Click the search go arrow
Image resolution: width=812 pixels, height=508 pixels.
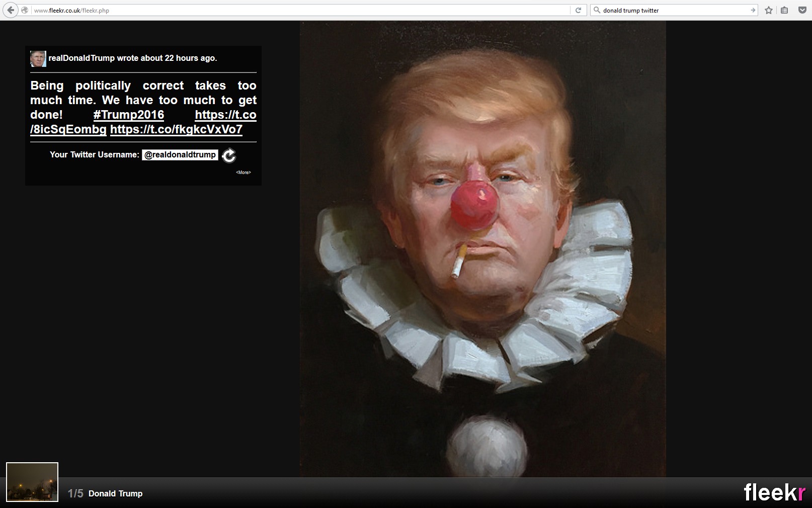(753, 10)
